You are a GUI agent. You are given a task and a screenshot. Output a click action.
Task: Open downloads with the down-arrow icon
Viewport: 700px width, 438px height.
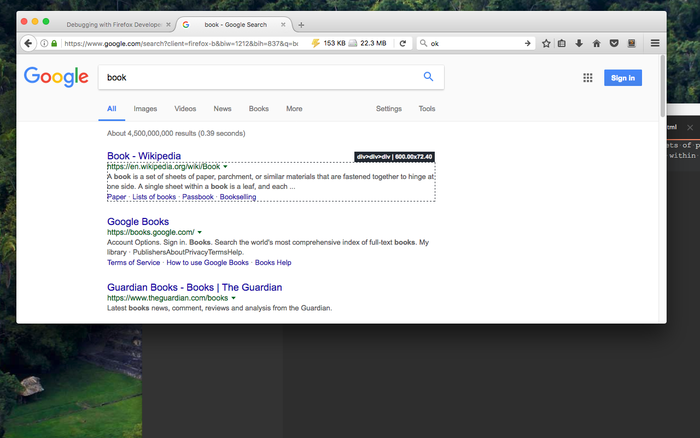click(x=579, y=43)
